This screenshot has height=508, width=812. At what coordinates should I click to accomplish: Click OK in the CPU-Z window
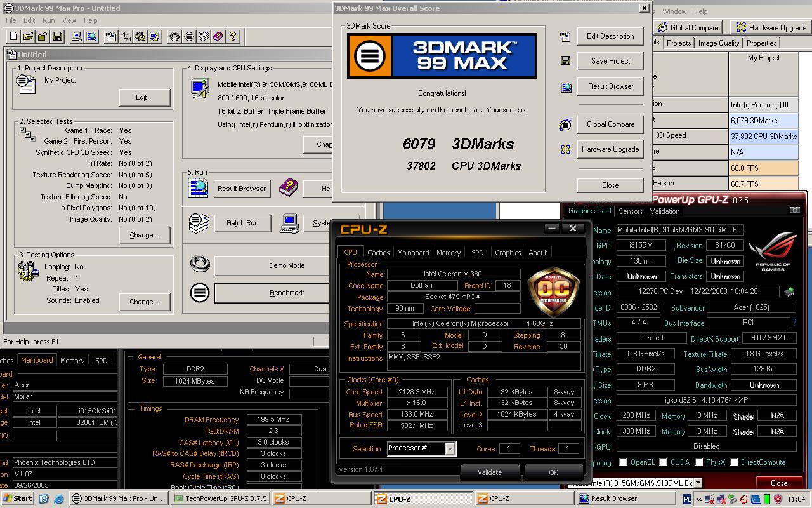tap(553, 472)
